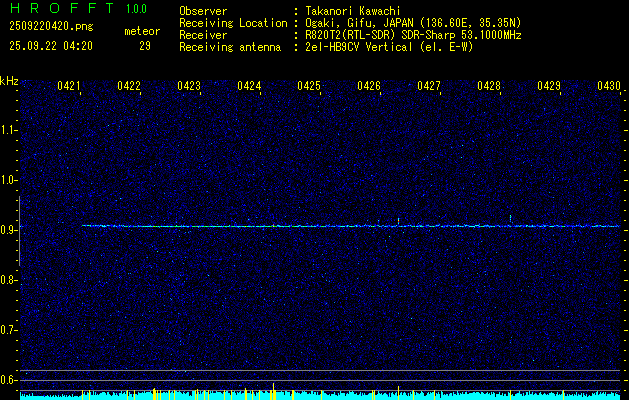This screenshot has width=629, height=400.
Task: Click the 0.8 kHz axis label
Action: (7, 280)
